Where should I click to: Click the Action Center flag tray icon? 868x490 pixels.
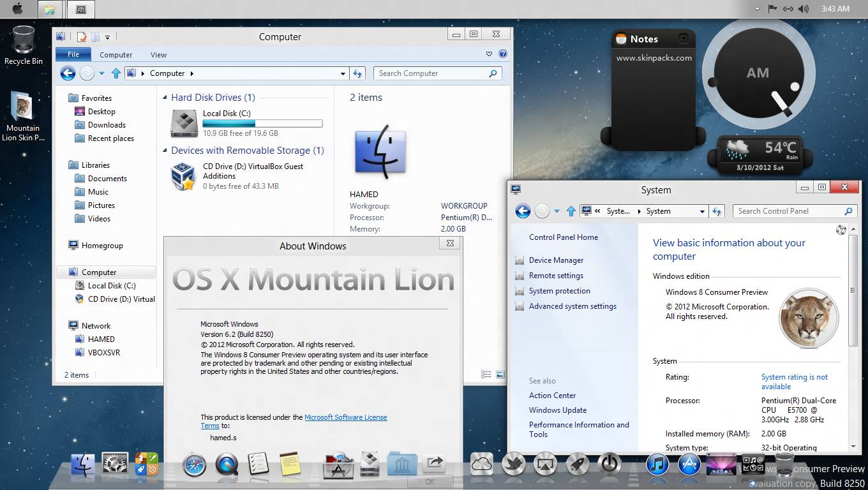773,9
